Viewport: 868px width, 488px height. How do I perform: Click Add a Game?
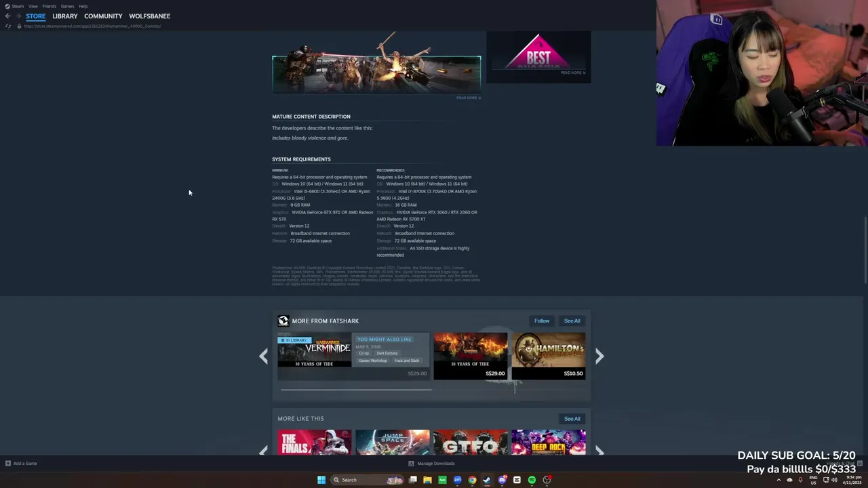click(x=21, y=464)
